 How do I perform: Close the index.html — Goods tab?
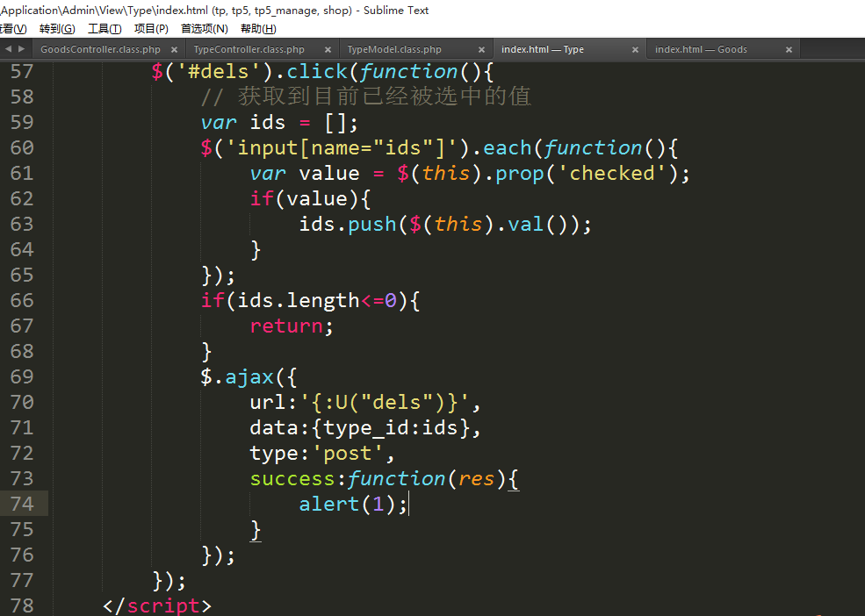(789, 50)
